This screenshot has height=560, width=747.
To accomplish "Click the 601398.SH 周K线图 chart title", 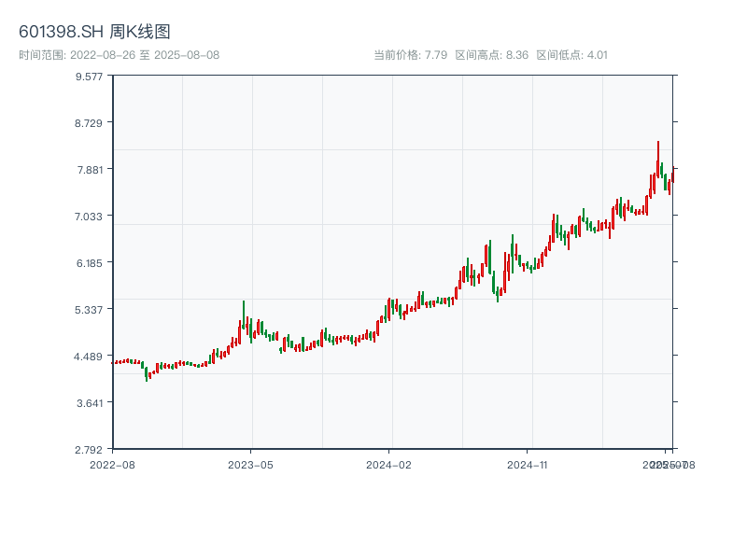I will coord(94,33).
